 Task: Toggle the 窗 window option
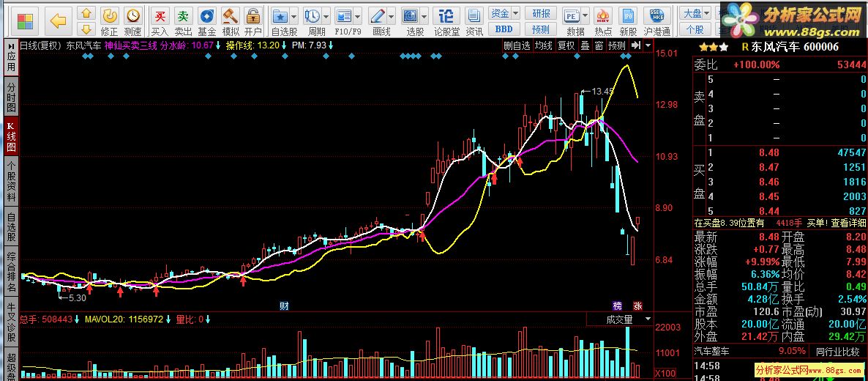click(x=599, y=45)
